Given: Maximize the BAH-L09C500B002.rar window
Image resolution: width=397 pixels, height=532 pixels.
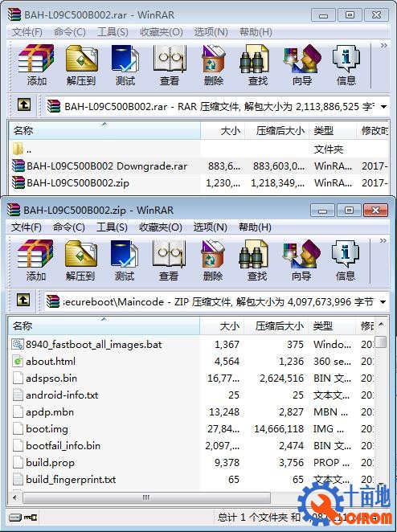Looking at the screenshot, I should 350,15.
